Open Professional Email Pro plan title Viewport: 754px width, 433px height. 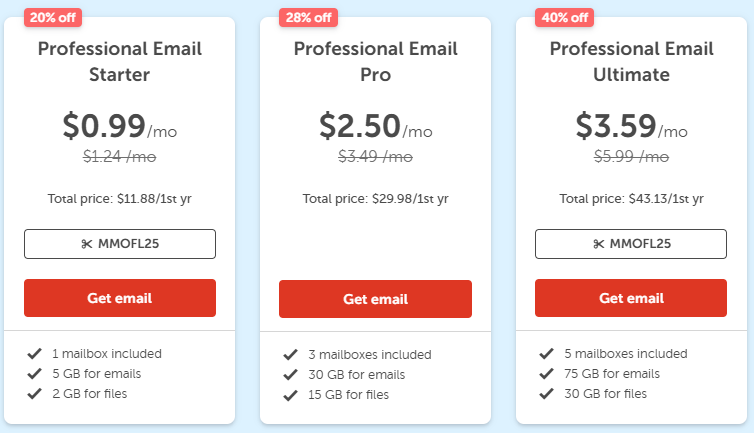[x=375, y=61]
